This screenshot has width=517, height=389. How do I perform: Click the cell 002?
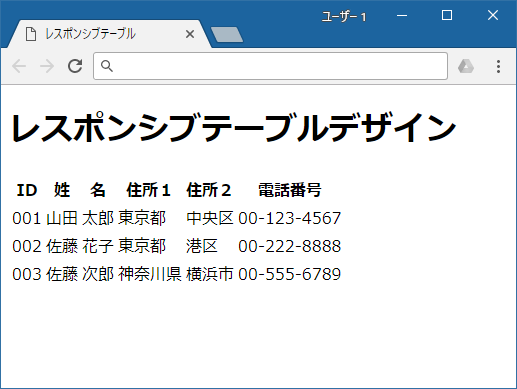(x=27, y=246)
